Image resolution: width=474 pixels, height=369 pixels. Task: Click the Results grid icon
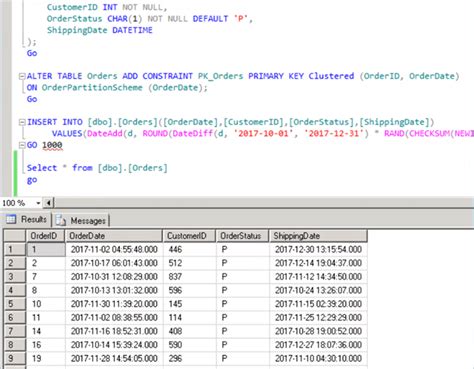point(11,219)
